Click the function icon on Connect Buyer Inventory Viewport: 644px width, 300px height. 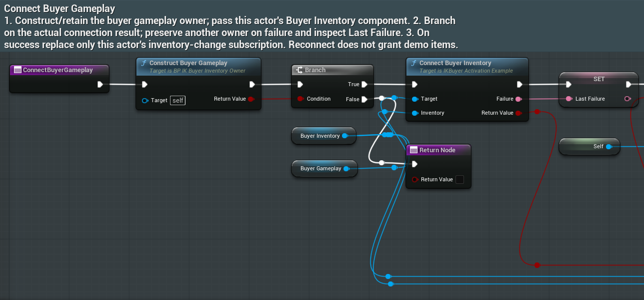(414, 63)
